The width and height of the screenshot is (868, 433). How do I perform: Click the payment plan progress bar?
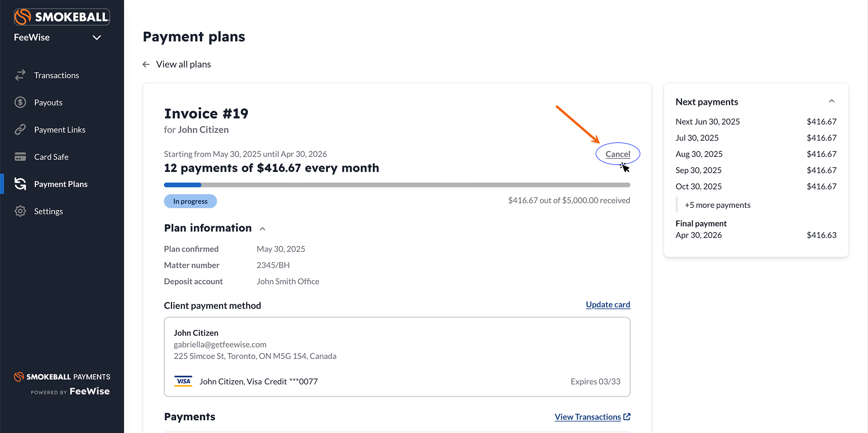point(397,185)
